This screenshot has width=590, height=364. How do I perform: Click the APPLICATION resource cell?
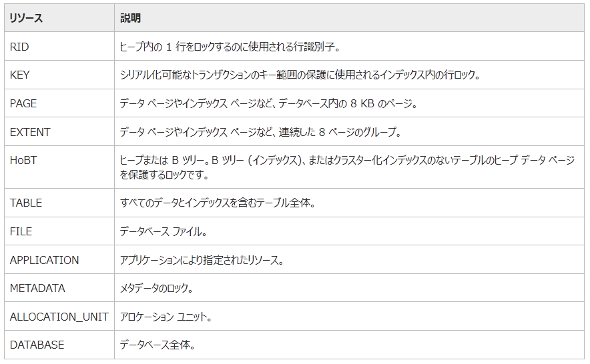point(44,260)
